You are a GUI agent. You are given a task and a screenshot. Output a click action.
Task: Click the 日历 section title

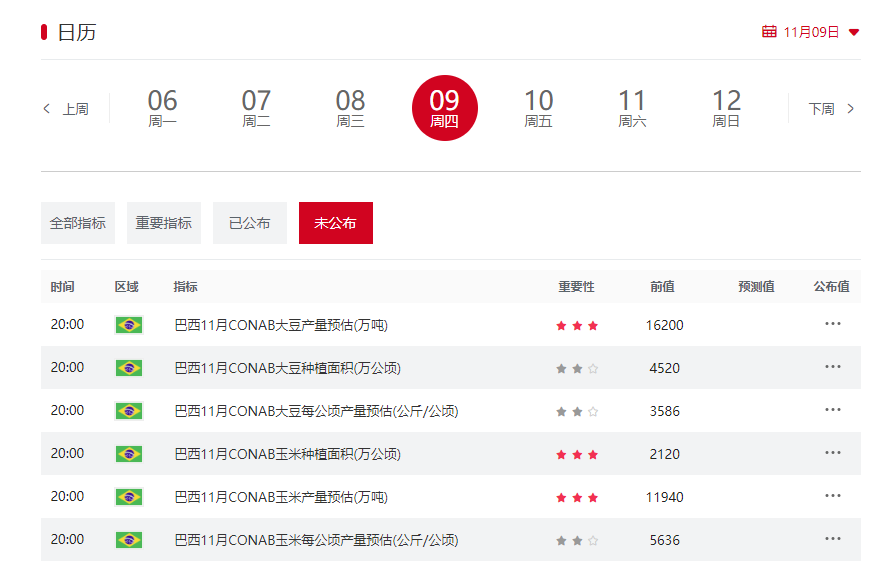click(x=77, y=33)
